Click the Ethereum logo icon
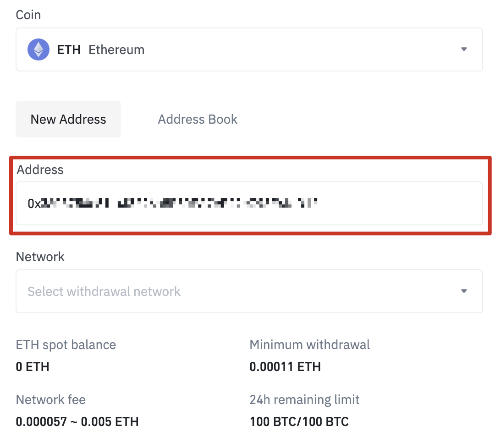Viewport: 495px width, 448px height. (38, 49)
